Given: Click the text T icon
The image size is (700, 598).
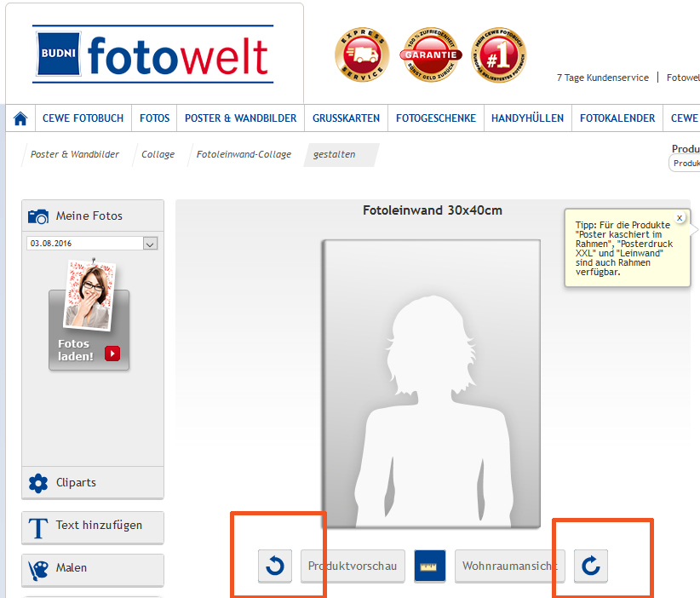Looking at the screenshot, I should (x=38, y=528).
